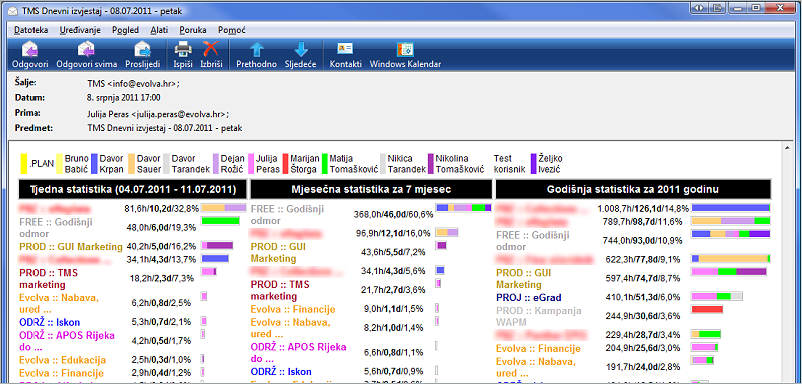Click the Odgovori svima toolbar icon
802x384 pixels.
[86, 49]
